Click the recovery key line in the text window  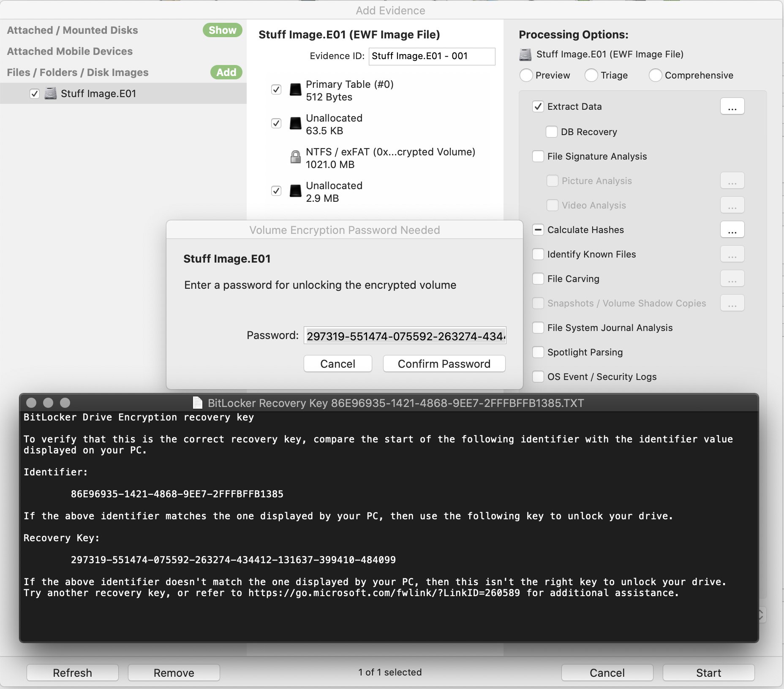tap(233, 560)
